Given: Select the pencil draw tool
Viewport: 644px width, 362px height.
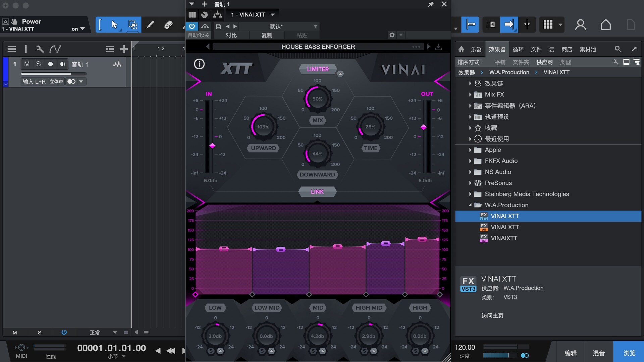Looking at the screenshot, I should pyautogui.click(x=150, y=25).
